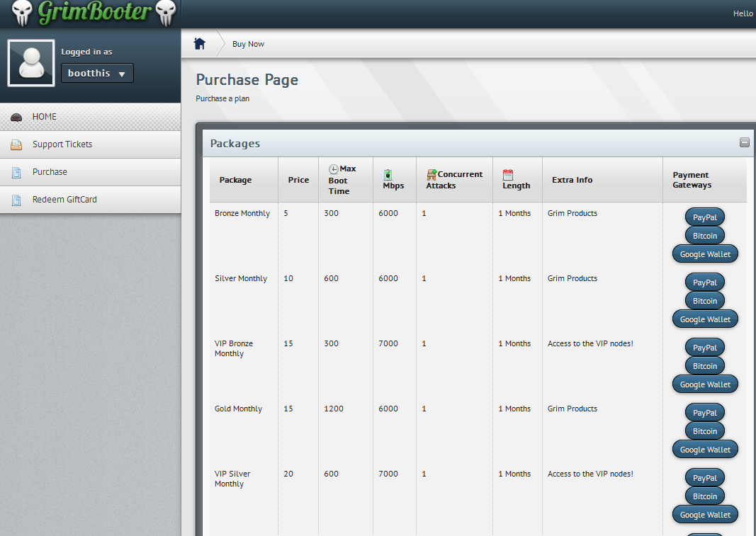The height and width of the screenshot is (536, 756).
Task: Pay Bronze Monthly with PayPal
Action: (705, 217)
